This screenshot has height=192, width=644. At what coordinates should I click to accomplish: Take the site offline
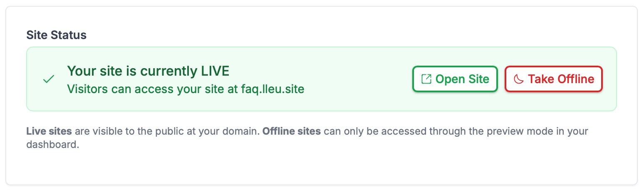[x=553, y=79]
